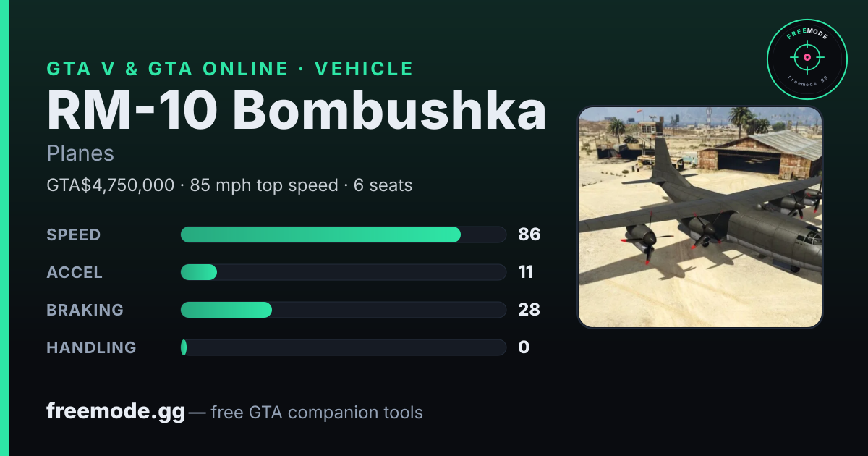This screenshot has height=456, width=868.
Task: Click the free GTA companion tools tagline
Action: (317, 413)
